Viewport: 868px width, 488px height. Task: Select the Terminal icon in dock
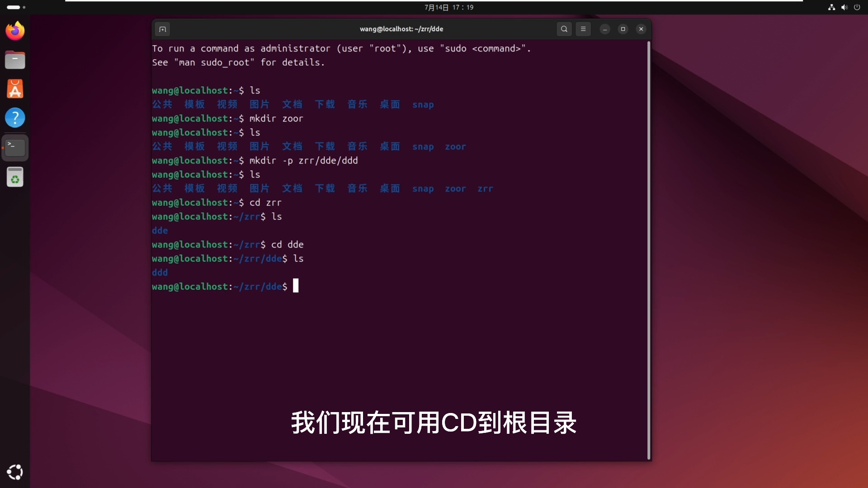(15, 147)
